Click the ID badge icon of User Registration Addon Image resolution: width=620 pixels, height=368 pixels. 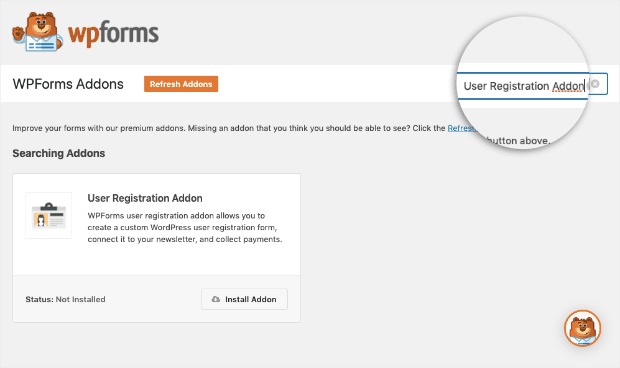(x=49, y=215)
